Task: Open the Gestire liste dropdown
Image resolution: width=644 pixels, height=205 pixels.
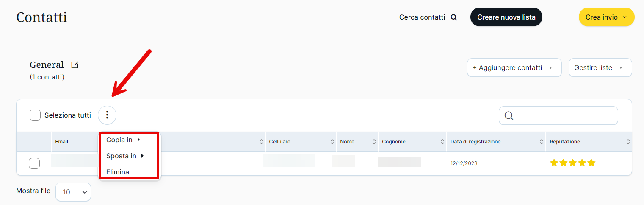Action: click(x=600, y=68)
